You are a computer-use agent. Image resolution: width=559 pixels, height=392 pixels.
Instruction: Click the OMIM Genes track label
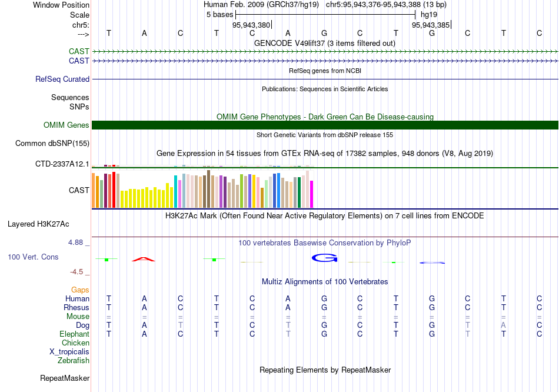pos(66,125)
